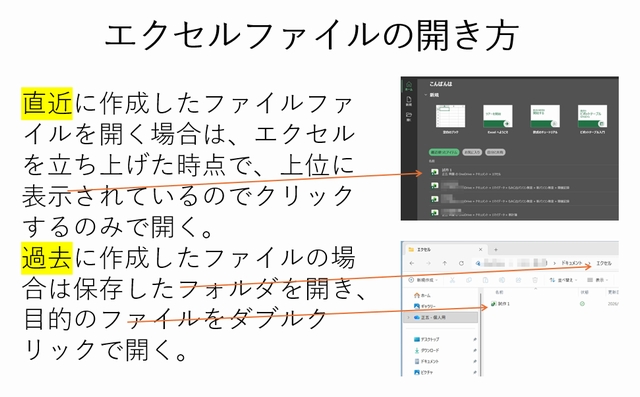Open デスクトップ in Explorer quick access
640x397 pixels.
coord(427,339)
